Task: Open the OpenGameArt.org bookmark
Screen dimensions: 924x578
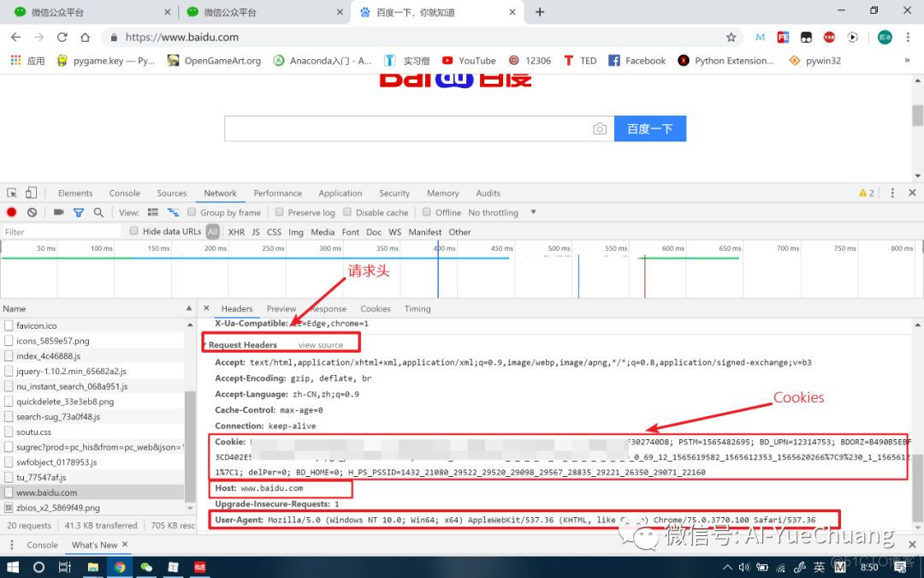Action: 214,60
